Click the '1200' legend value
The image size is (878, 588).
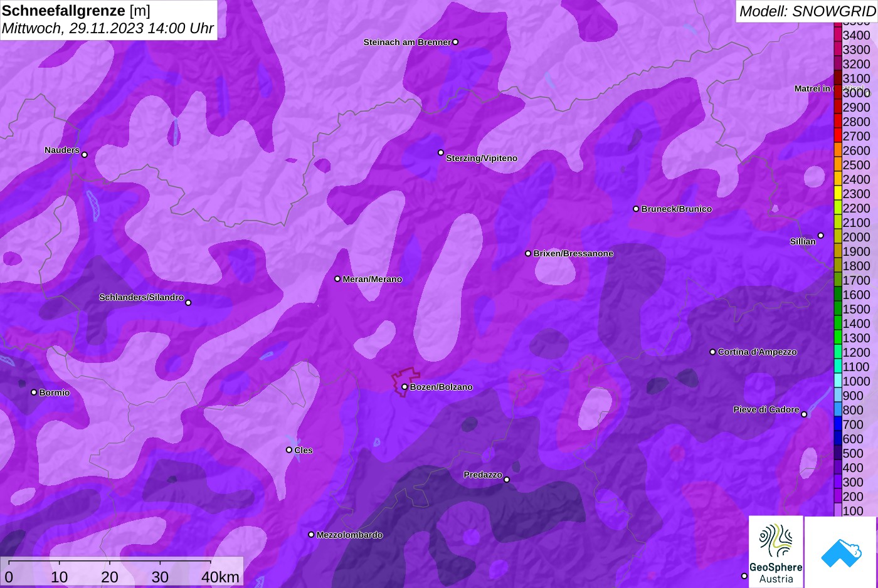click(x=856, y=352)
